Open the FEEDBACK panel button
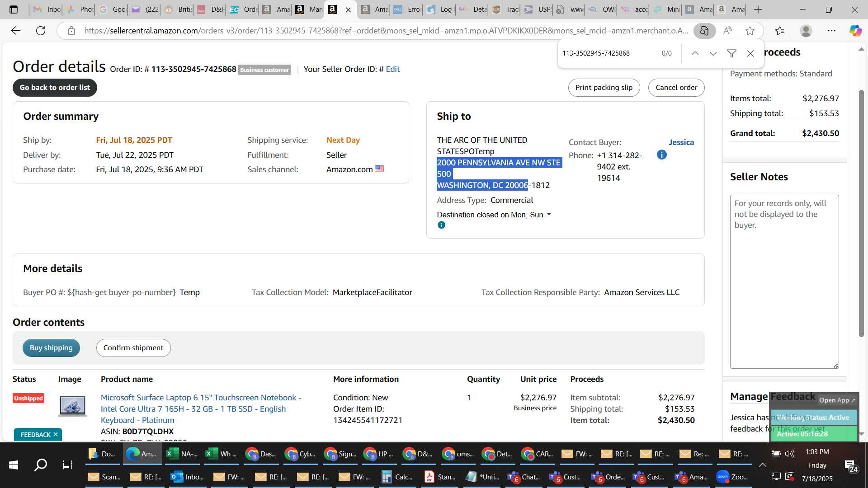Image resolution: width=868 pixels, height=488 pixels. (36, 435)
